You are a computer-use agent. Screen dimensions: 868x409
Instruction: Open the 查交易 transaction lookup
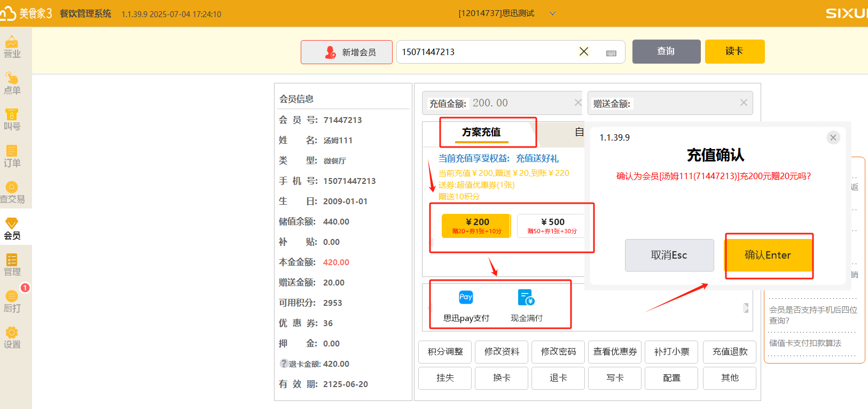[12, 193]
